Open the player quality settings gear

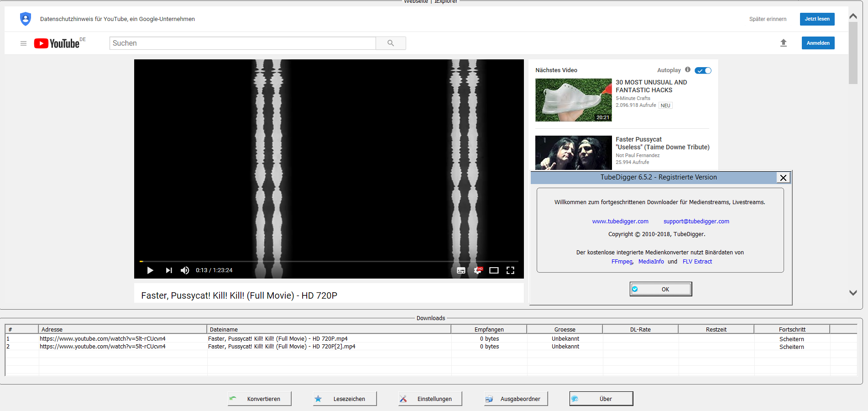pyautogui.click(x=478, y=270)
